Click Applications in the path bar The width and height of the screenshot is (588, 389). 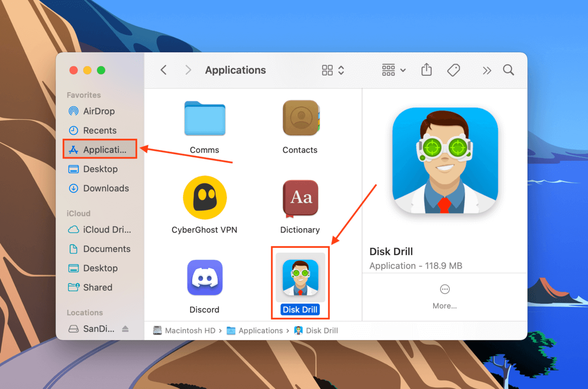pos(255,331)
